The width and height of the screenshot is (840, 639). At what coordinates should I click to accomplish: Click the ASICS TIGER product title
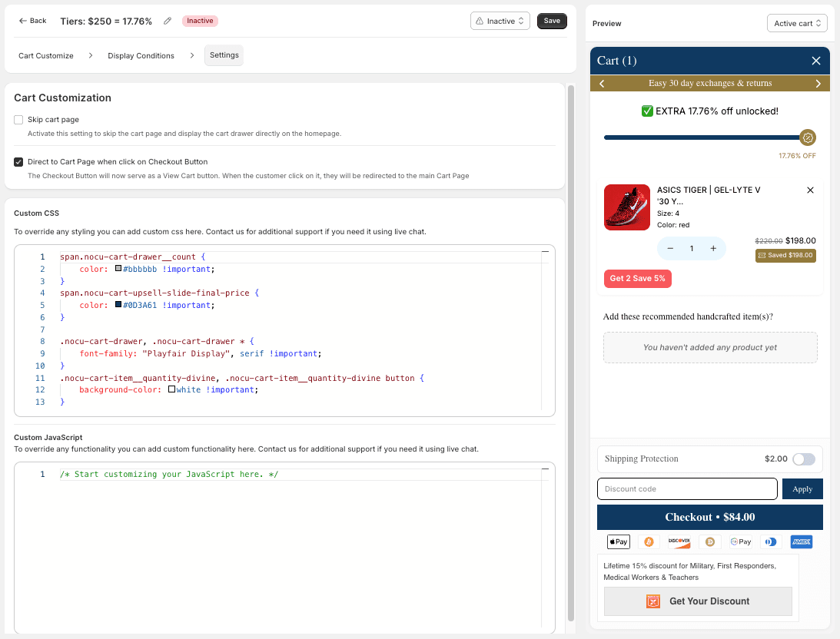709,195
